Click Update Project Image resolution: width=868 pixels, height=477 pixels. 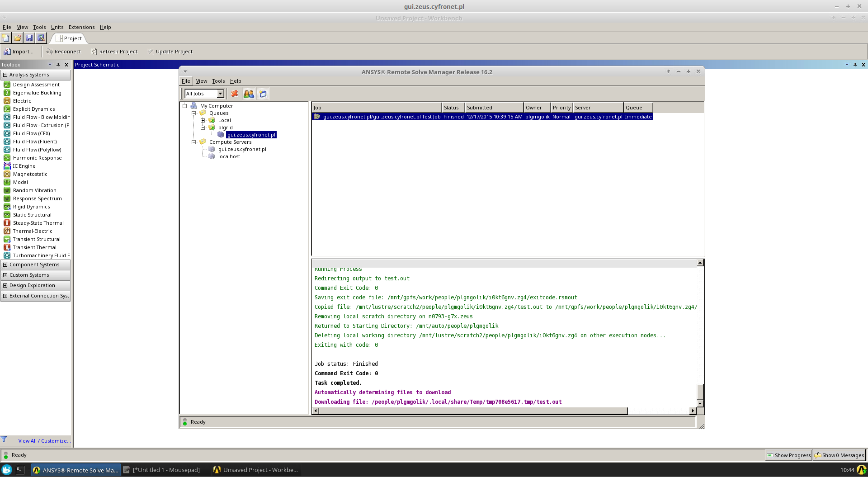pyautogui.click(x=170, y=52)
